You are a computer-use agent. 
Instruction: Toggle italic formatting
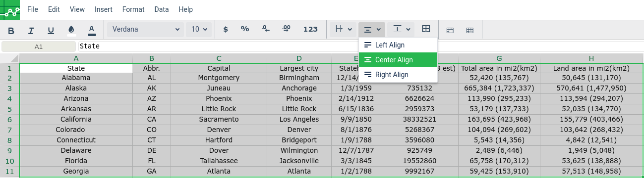(31, 30)
